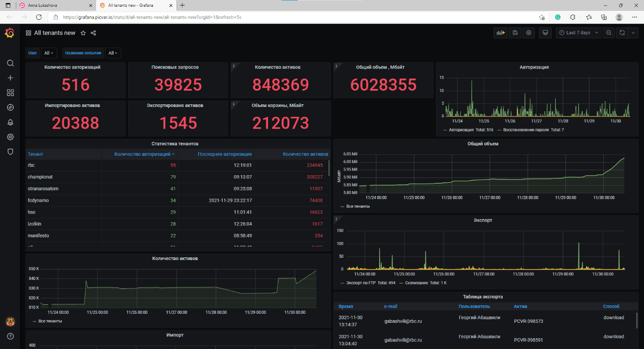
Task: Open the Grafana home logo
Action: pyautogui.click(x=10, y=33)
